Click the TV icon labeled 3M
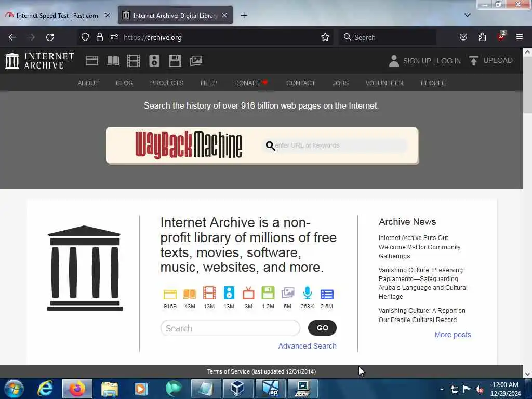 249,293
